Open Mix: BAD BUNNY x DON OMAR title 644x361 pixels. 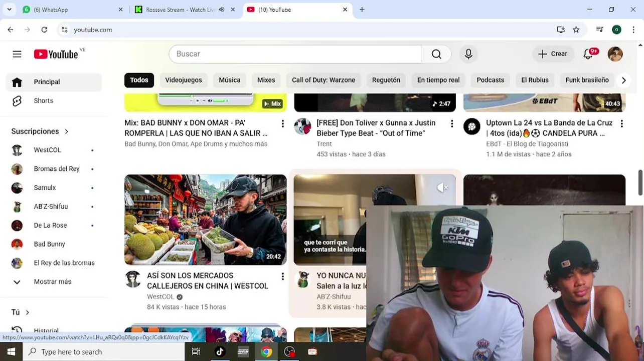196,128
